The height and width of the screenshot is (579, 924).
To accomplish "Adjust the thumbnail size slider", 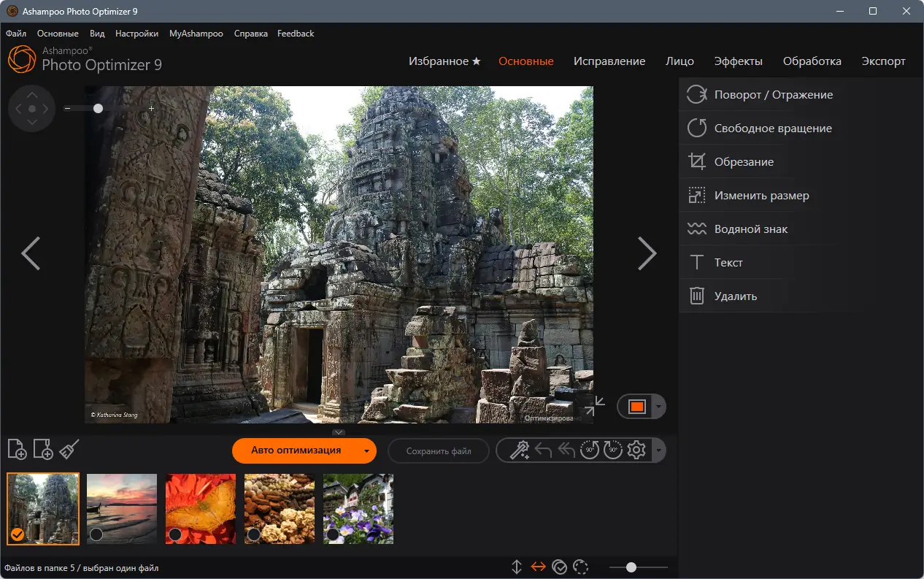I will coord(632,567).
